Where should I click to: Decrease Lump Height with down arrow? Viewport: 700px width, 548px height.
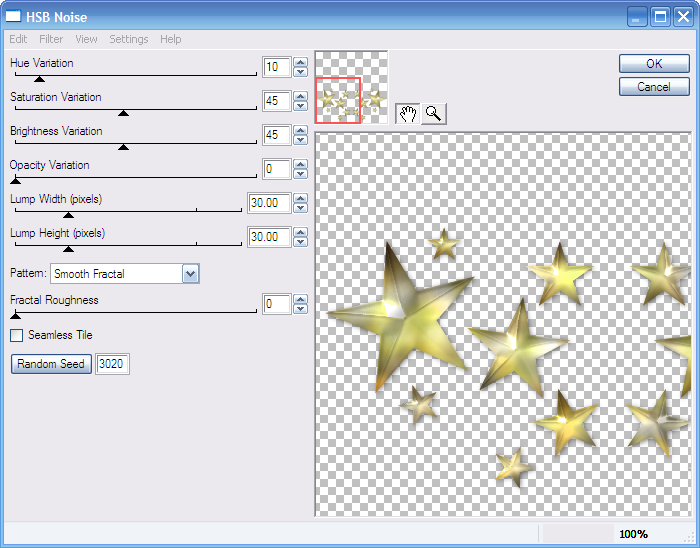tap(301, 241)
